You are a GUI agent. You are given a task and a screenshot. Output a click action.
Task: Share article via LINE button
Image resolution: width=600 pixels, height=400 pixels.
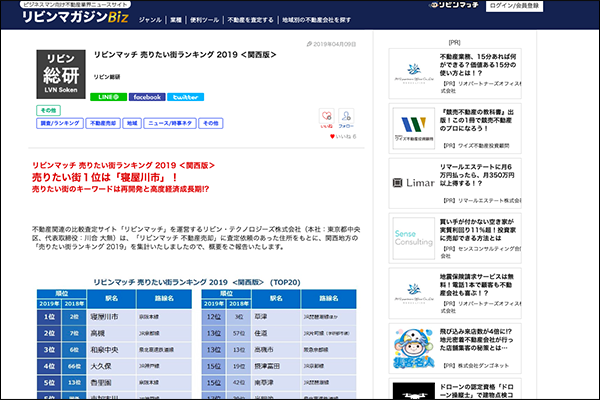pyautogui.click(x=108, y=97)
